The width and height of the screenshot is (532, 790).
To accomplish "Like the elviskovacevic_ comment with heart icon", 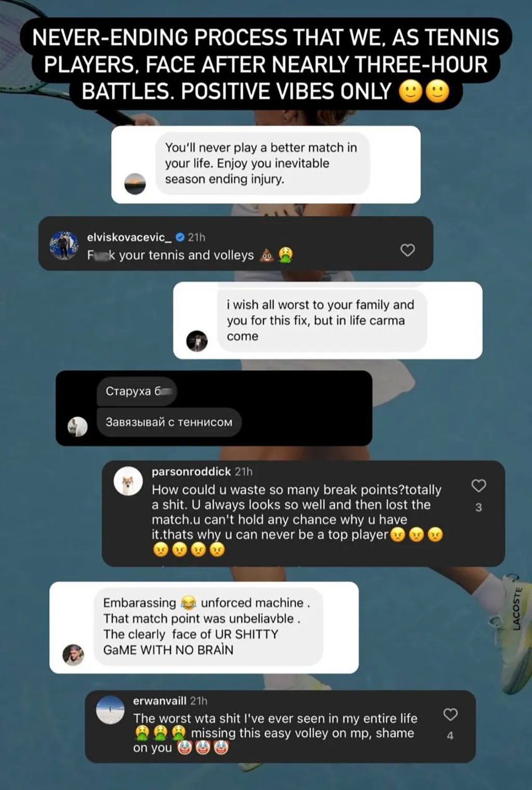I will click(408, 250).
